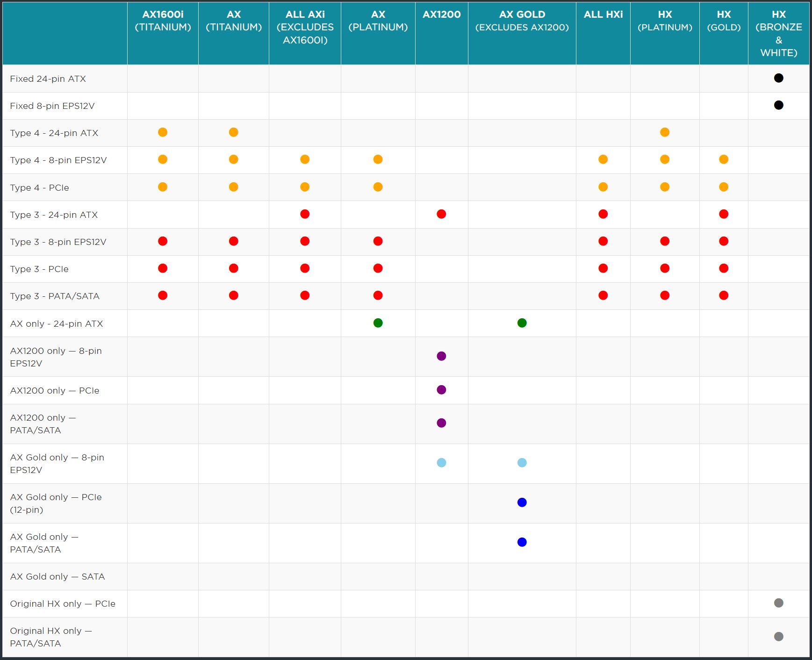Viewport: 812px width, 660px height.
Task: Click orange dot for Type 4 8-pin EPS12V under ALL AXi
Action: tap(305, 159)
